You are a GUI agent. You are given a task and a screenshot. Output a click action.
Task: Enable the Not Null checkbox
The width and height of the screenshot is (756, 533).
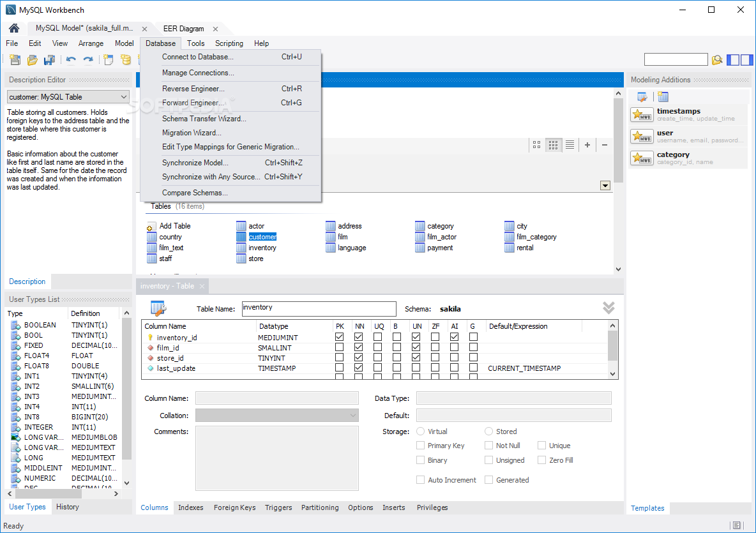(489, 446)
